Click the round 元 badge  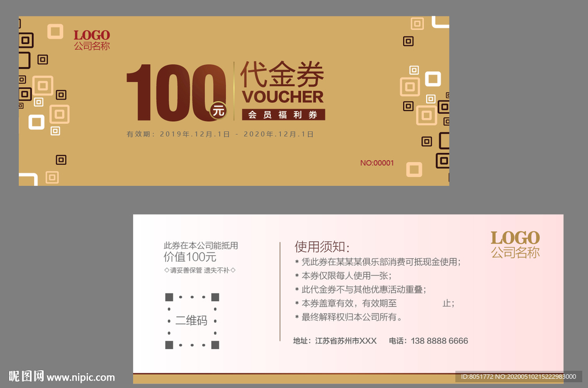pyautogui.click(x=218, y=111)
